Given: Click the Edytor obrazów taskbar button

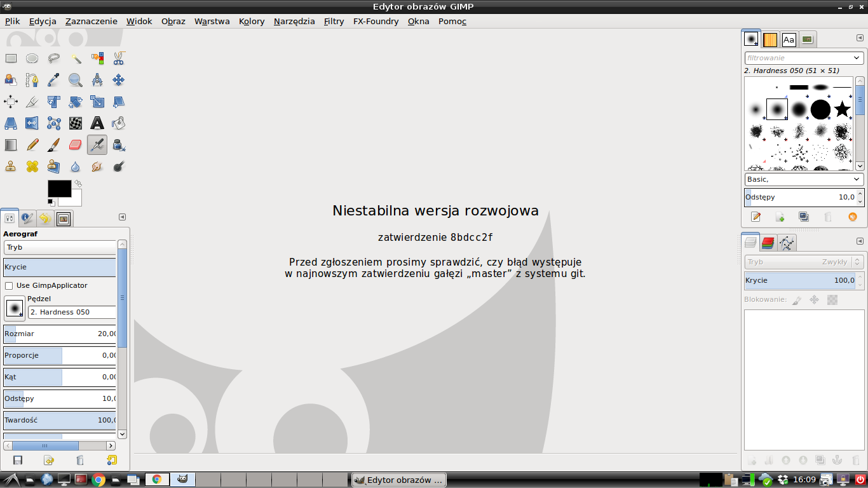Looking at the screenshot, I should coord(399,480).
